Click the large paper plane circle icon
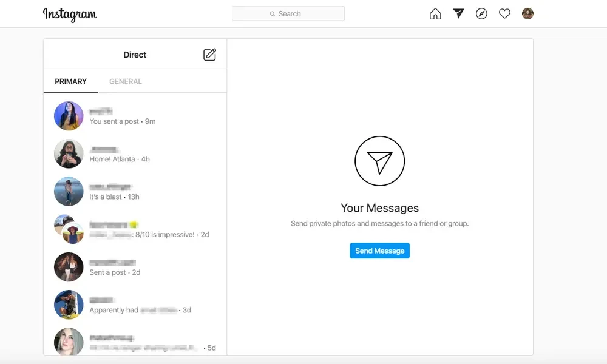607x364 pixels. pyautogui.click(x=379, y=160)
